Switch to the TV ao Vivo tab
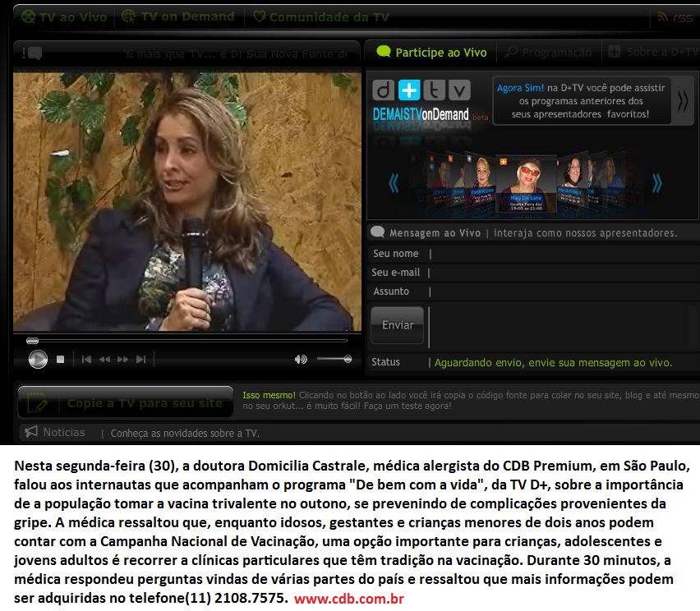The image size is (700, 611). [64, 17]
